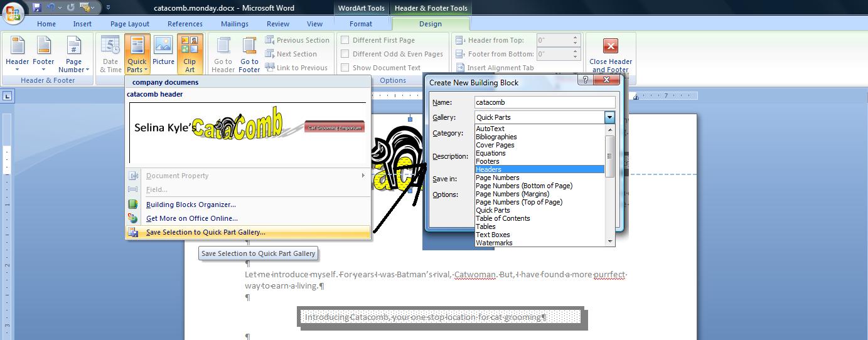Open the Insert ribbon tab

82,24
